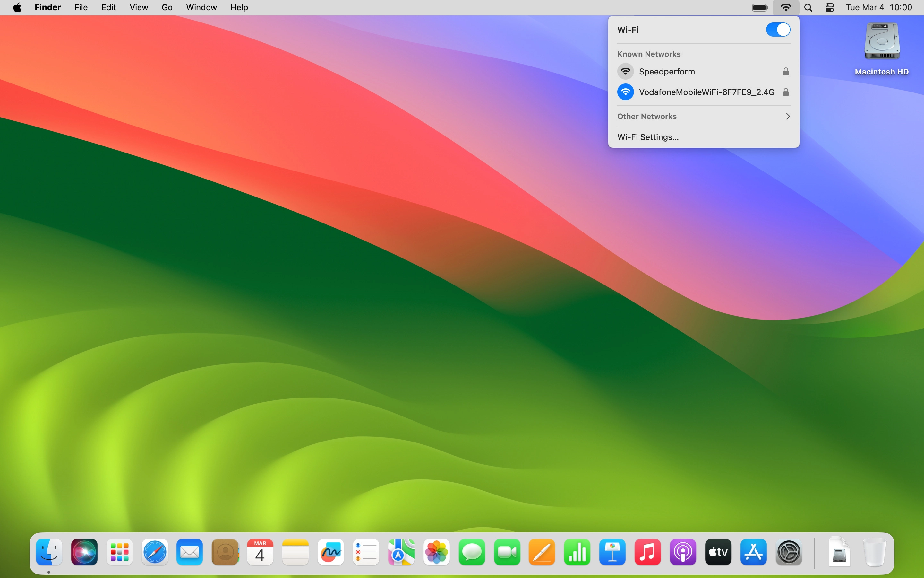Open the View menu
This screenshot has height=578, width=924.
click(x=139, y=8)
